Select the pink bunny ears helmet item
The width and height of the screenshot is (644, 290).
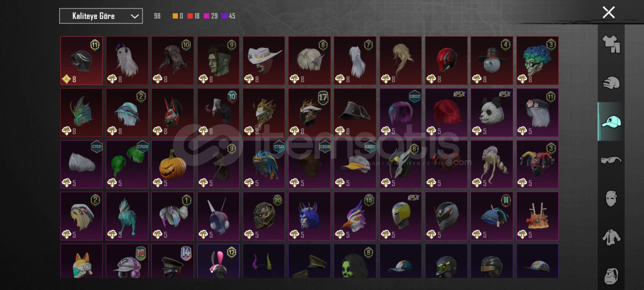[x=218, y=261]
